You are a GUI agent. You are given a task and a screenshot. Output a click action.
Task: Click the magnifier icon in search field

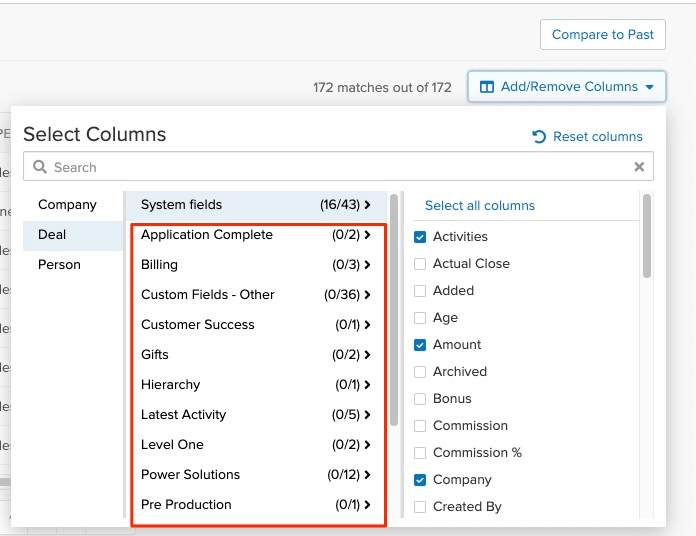tap(40, 167)
